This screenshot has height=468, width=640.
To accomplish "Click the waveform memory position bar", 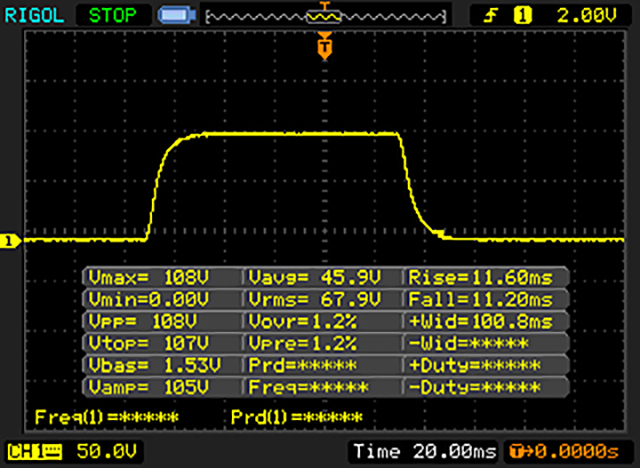I will click(323, 15).
